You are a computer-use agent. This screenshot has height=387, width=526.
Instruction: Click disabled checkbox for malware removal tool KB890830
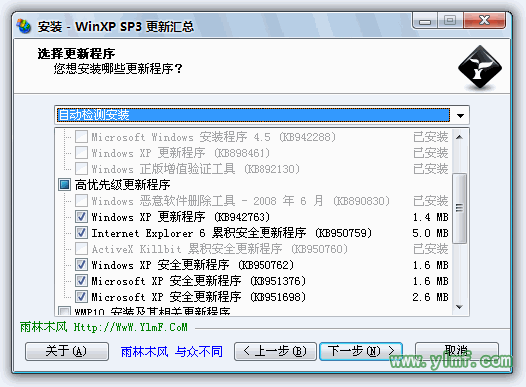[x=81, y=201]
